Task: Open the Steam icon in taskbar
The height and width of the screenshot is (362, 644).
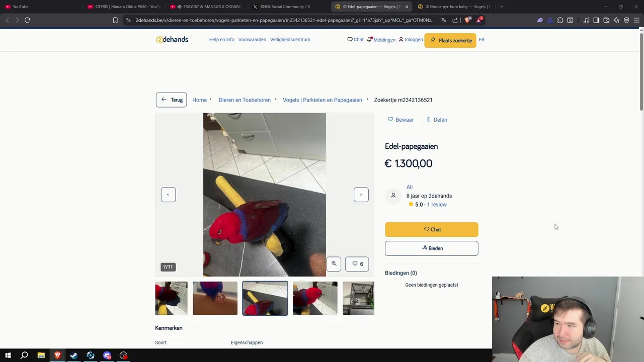Action: pyautogui.click(x=74, y=355)
